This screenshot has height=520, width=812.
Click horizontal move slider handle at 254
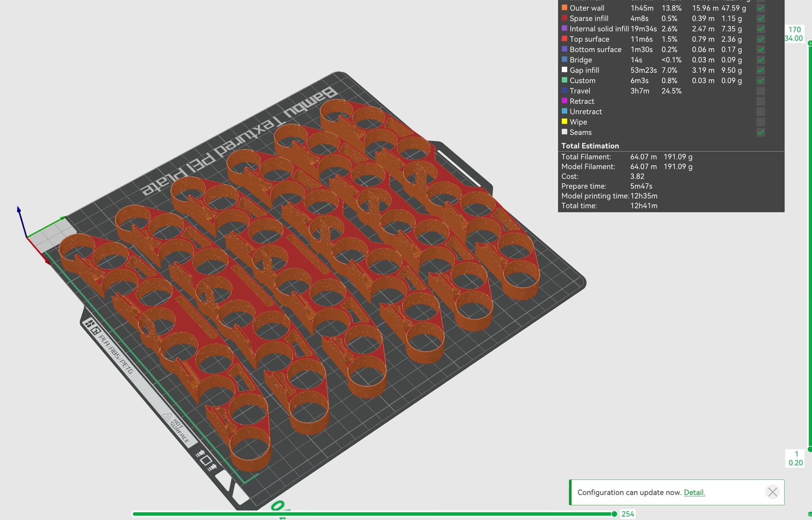[x=614, y=514]
